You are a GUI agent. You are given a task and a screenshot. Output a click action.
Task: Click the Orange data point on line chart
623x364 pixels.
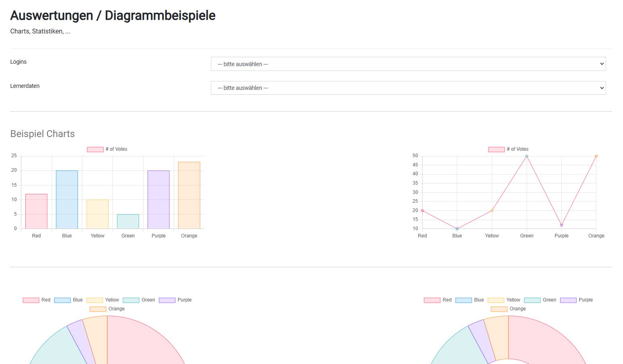596,156
